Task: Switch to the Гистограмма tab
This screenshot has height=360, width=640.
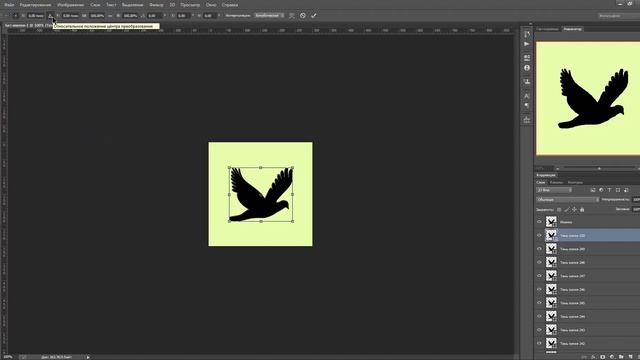Action: coord(547,29)
